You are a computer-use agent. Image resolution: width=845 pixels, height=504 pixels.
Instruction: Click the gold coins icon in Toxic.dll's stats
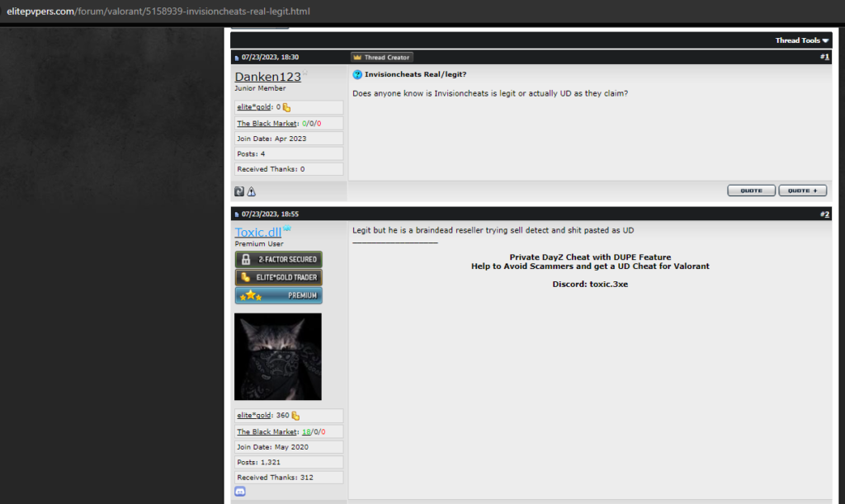(x=295, y=416)
